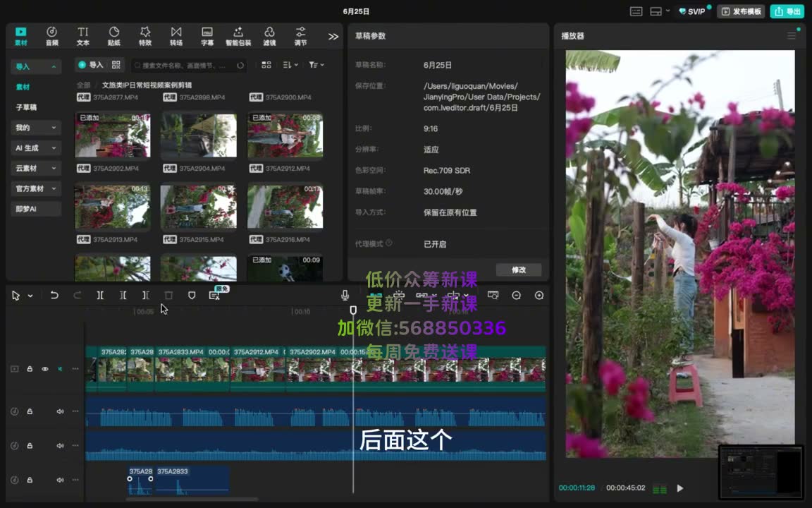Image resolution: width=812 pixels, height=508 pixels.
Task: Open main video track more options
Action: click(x=75, y=369)
